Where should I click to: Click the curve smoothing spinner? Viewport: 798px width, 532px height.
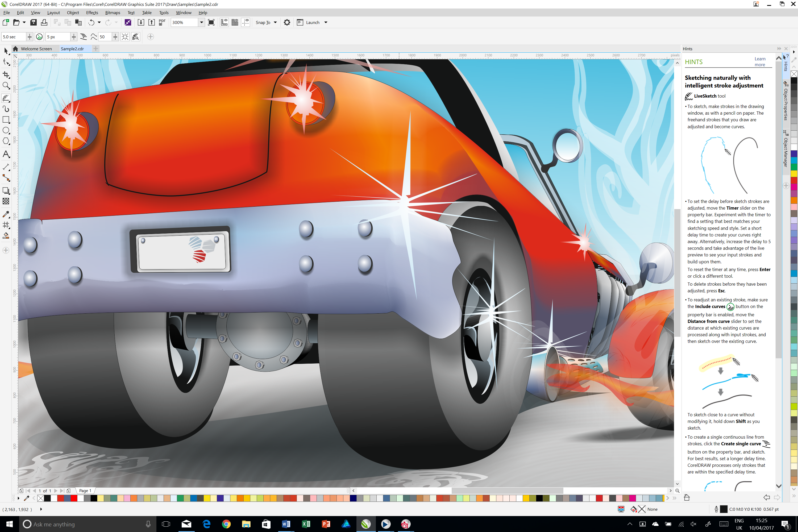tap(115, 37)
